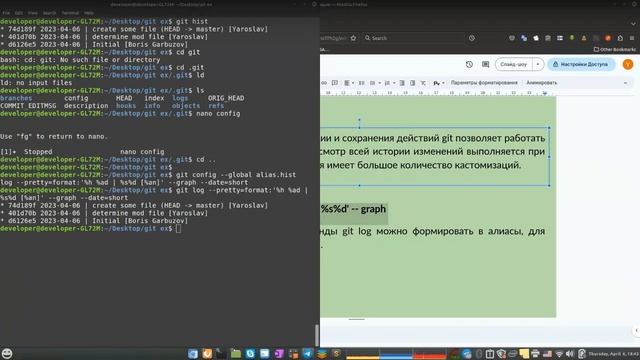Open the numbered list dropdown
Image resolution: width=640 pixels, height=360 pixels.
(x=389, y=83)
